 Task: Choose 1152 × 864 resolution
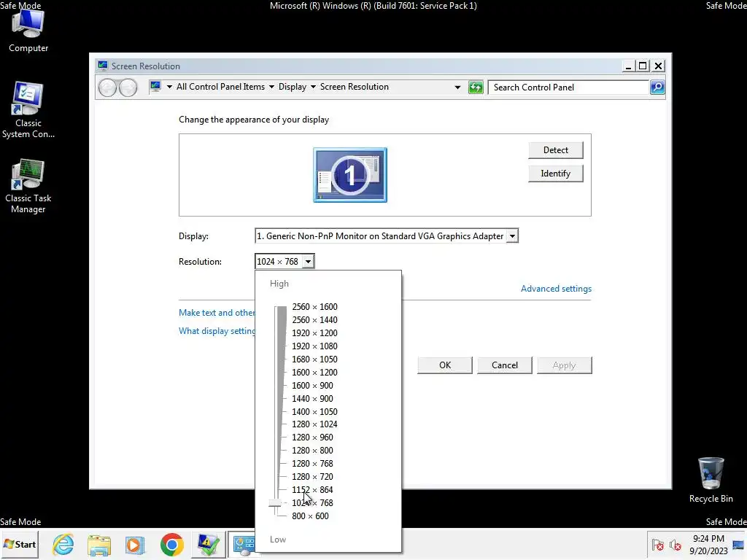312,489
